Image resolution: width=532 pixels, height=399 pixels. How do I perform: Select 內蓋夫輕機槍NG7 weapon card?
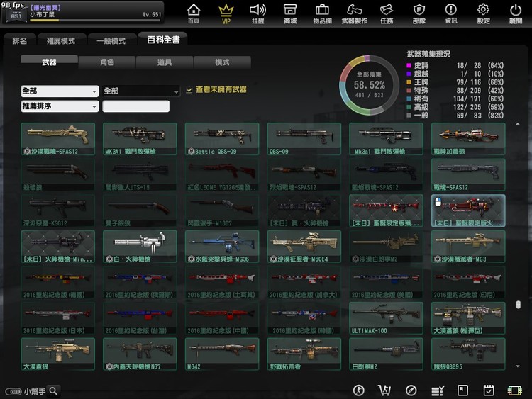click(x=140, y=354)
